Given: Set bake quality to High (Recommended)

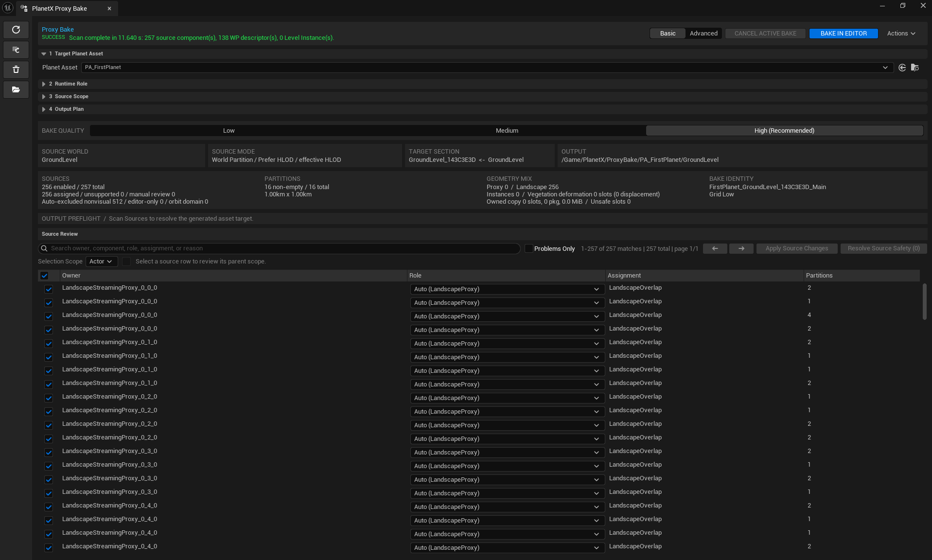Looking at the screenshot, I should (784, 131).
